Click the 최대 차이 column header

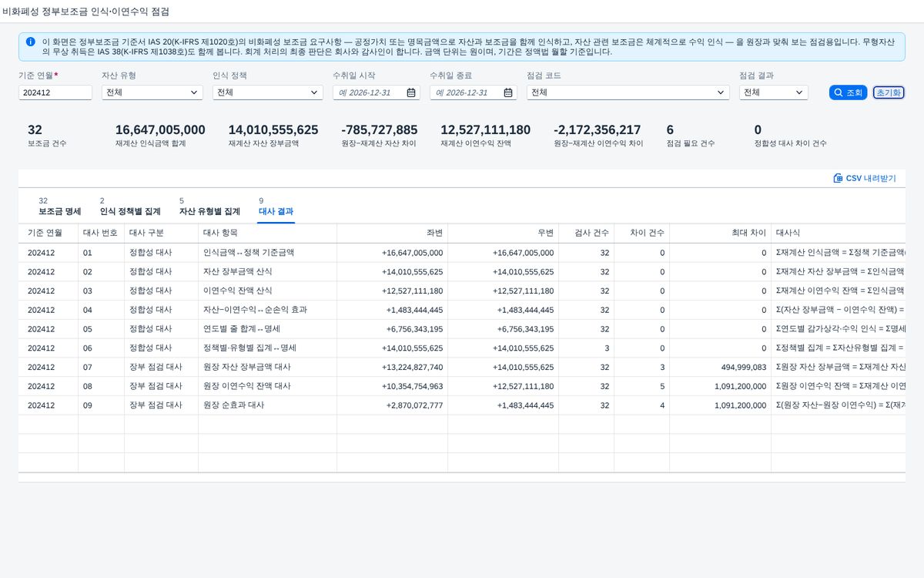coord(721,233)
